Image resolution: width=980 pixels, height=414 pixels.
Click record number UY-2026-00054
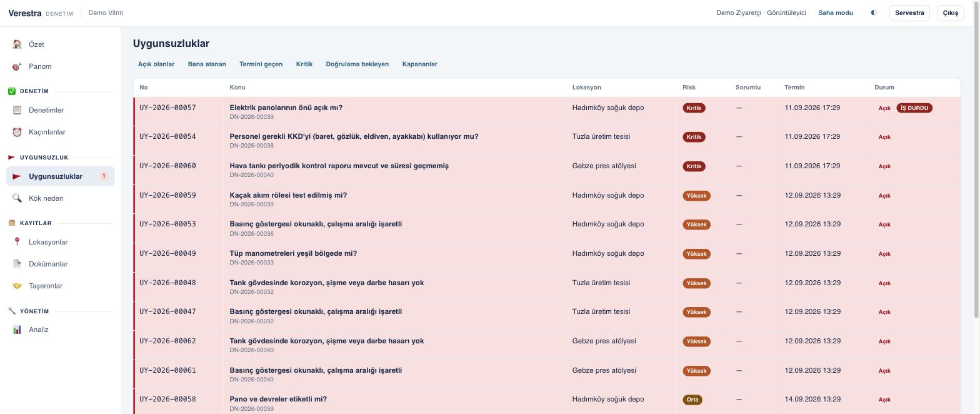point(167,136)
